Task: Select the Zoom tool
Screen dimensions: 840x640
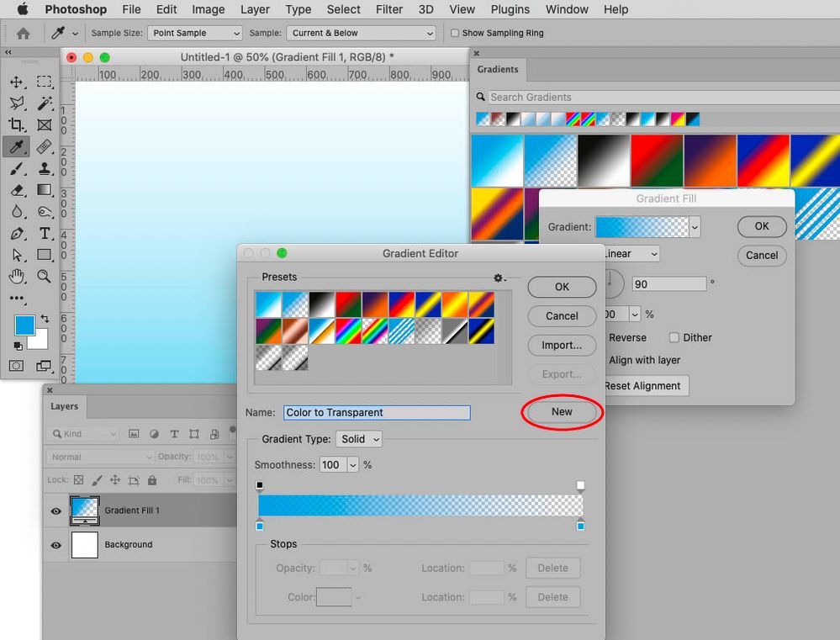Action: (x=45, y=277)
